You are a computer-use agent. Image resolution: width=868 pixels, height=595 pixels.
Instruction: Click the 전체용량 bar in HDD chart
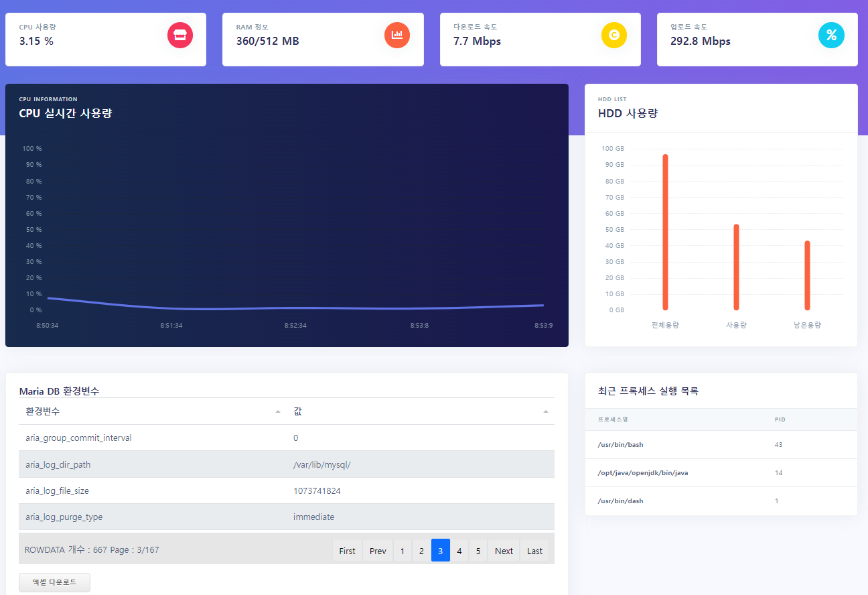(x=665, y=231)
